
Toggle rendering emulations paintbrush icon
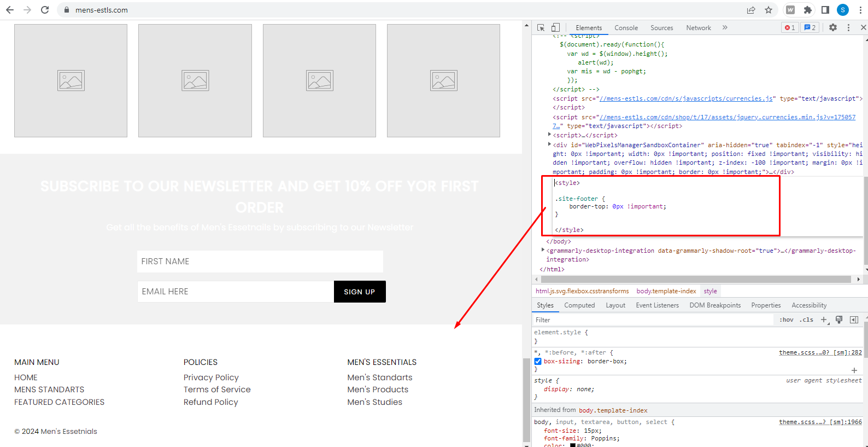[x=839, y=320]
